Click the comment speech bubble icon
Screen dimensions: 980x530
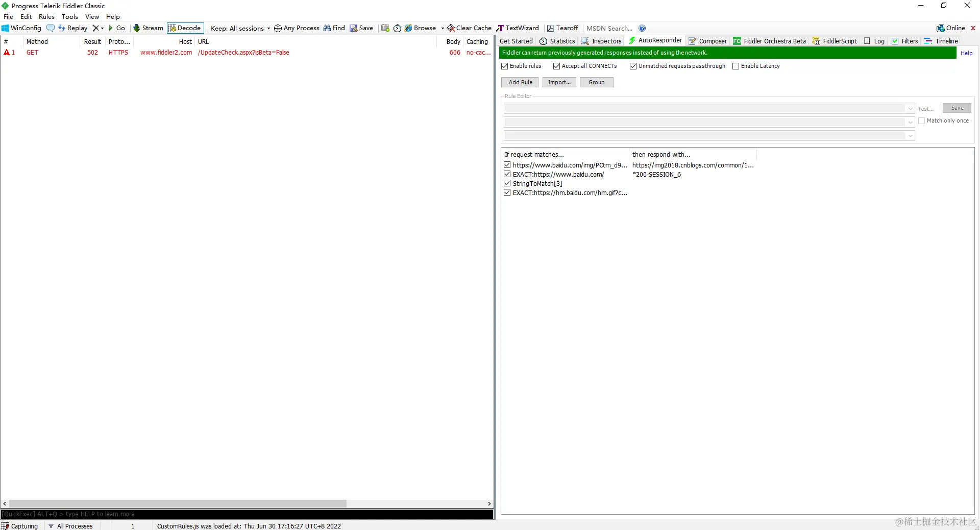coord(51,28)
